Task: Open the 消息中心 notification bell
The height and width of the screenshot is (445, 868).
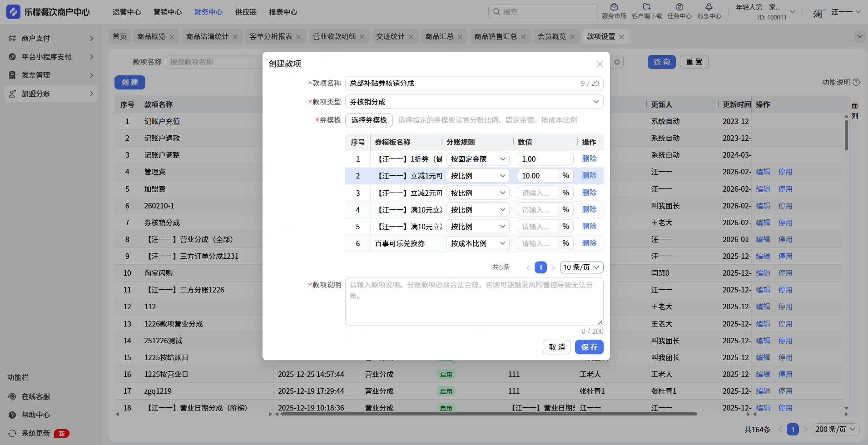Action: (x=709, y=7)
